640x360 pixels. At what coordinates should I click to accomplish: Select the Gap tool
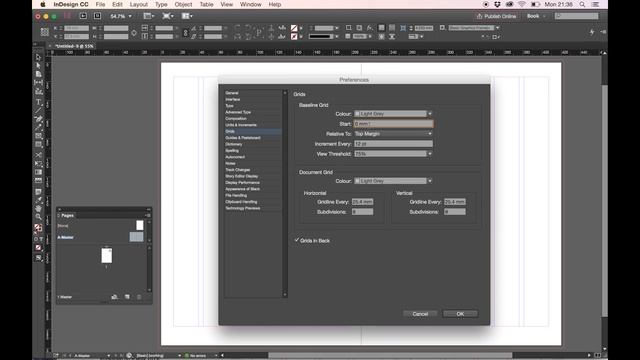[x=38, y=82]
